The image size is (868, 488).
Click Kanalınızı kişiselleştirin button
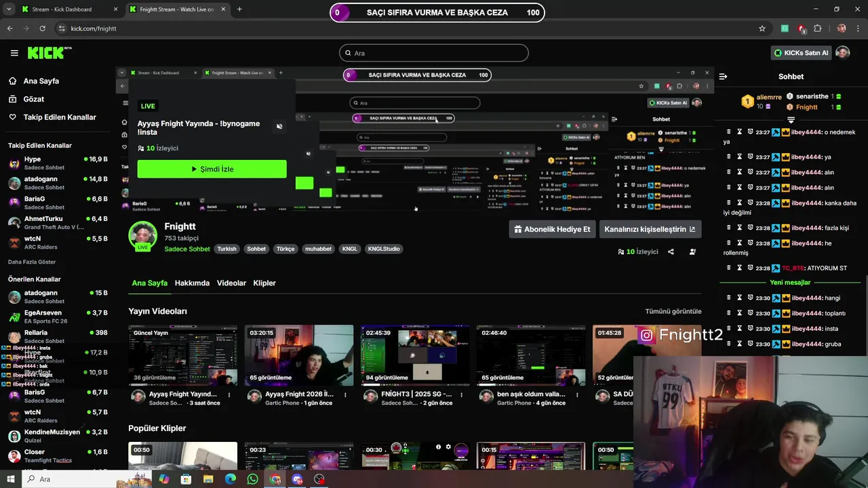(x=650, y=229)
